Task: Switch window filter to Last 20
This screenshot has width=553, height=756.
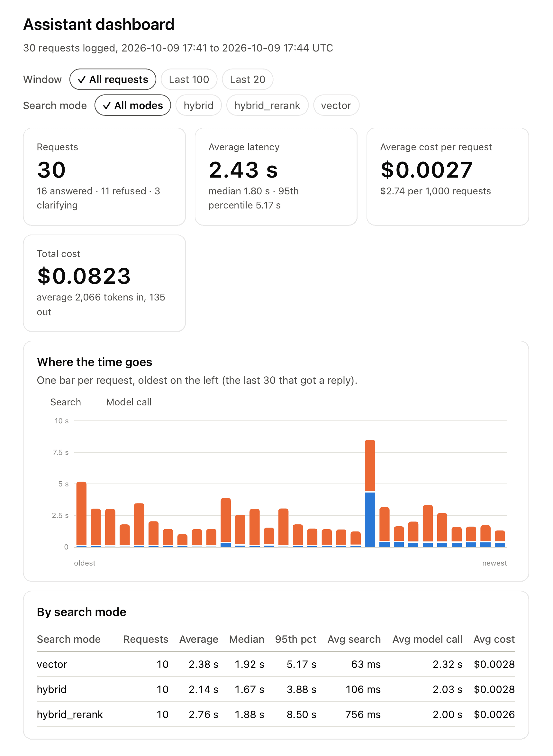Action: tap(247, 79)
